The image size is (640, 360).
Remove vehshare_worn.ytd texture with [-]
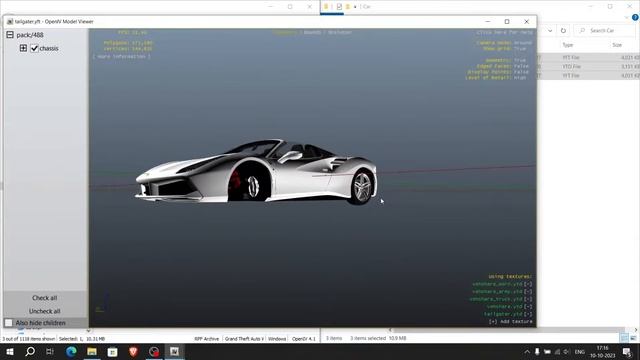pos(528,284)
